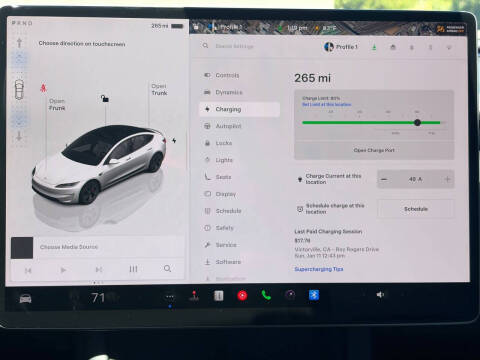Open the purple camera app icon
This screenshot has width=480, height=360.
point(290,295)
